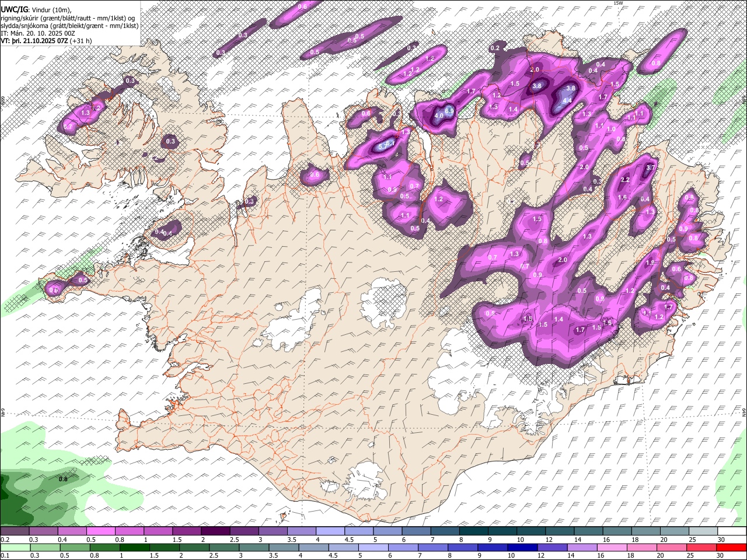Click the '12' label in the snow legend row
This screenshot has width=747, height=560.
(x=549, y=540)
